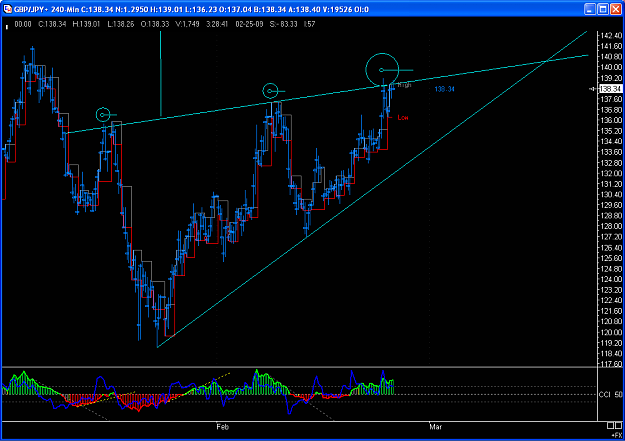Click the grey High label
Viewport: 625px width, 441px height.
[405, 85]
